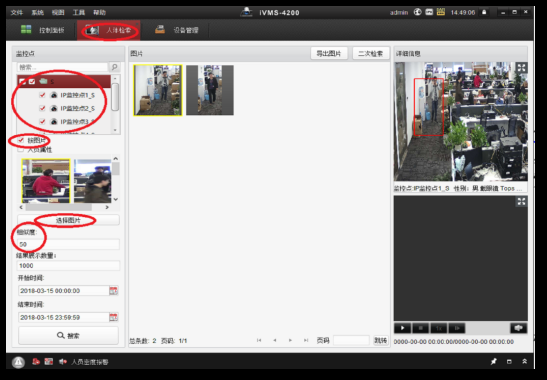The image size is (547, 380).
Task: Expand the detail image to fullscreen
Action: click(521, 68)
